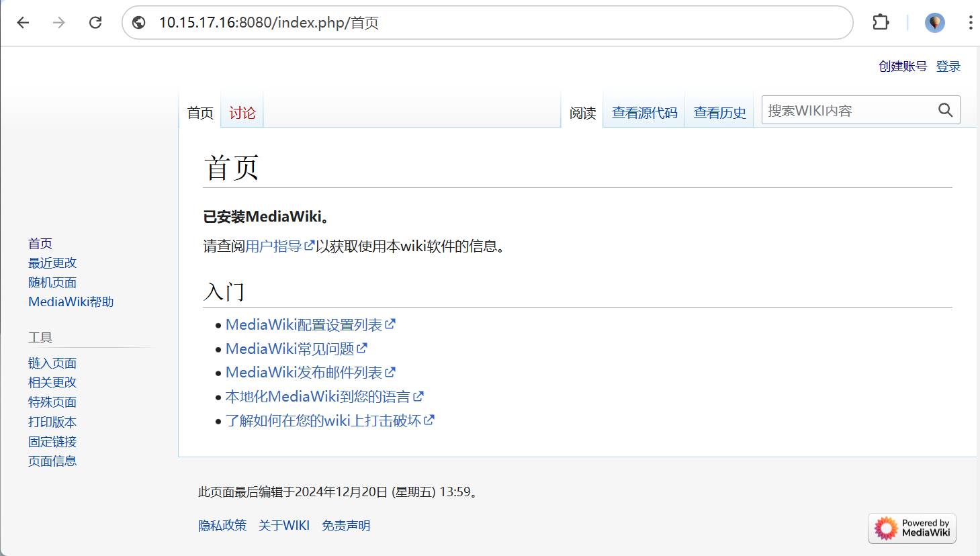This screenshot has height=556, width=980.
Task: Open the 查看历史 tab
Action: (720, 113)
